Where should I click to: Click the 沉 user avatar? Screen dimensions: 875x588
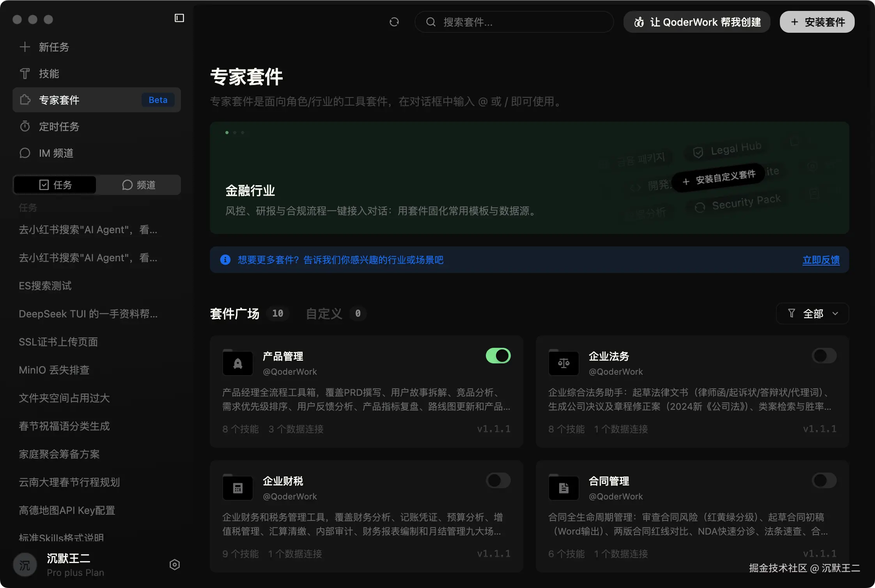[25, 565]
